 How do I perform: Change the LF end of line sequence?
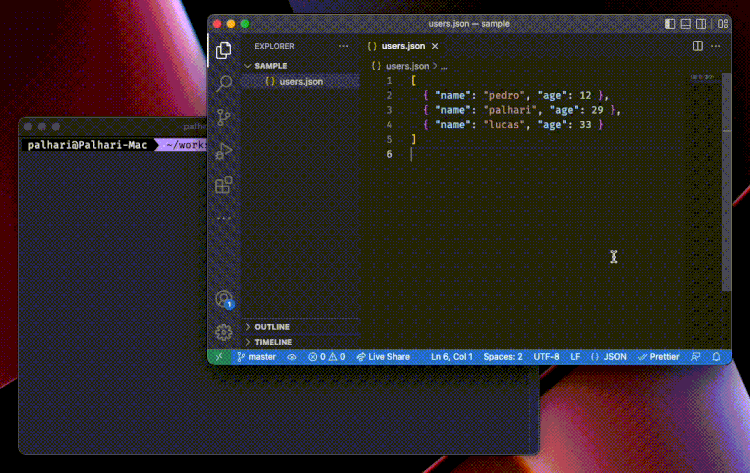[575, 357]
